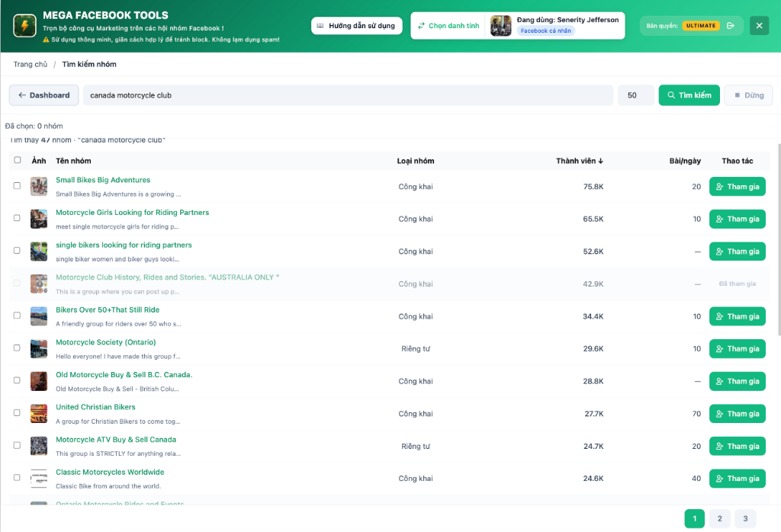
Task: Select results page 1
Action: (694, 518)
